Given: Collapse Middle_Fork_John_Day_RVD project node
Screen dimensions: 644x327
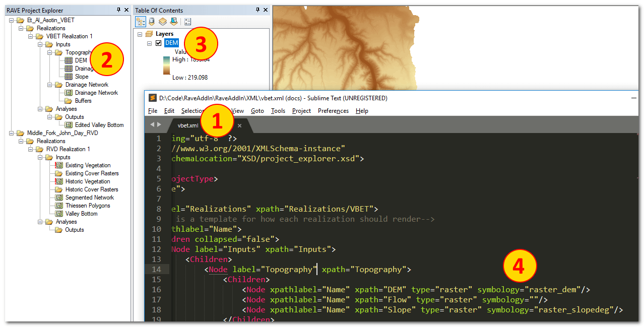Looking at the screenshot, I should [11, 133].
